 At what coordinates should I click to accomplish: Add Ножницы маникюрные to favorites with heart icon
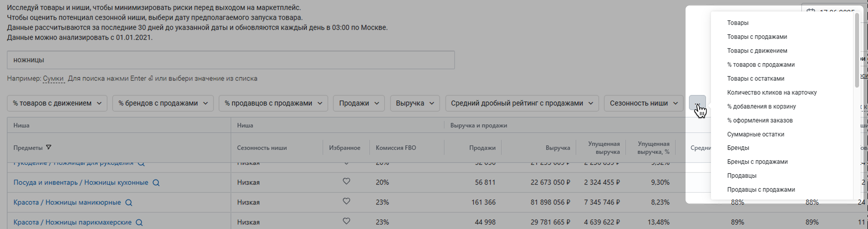(347, 201)
